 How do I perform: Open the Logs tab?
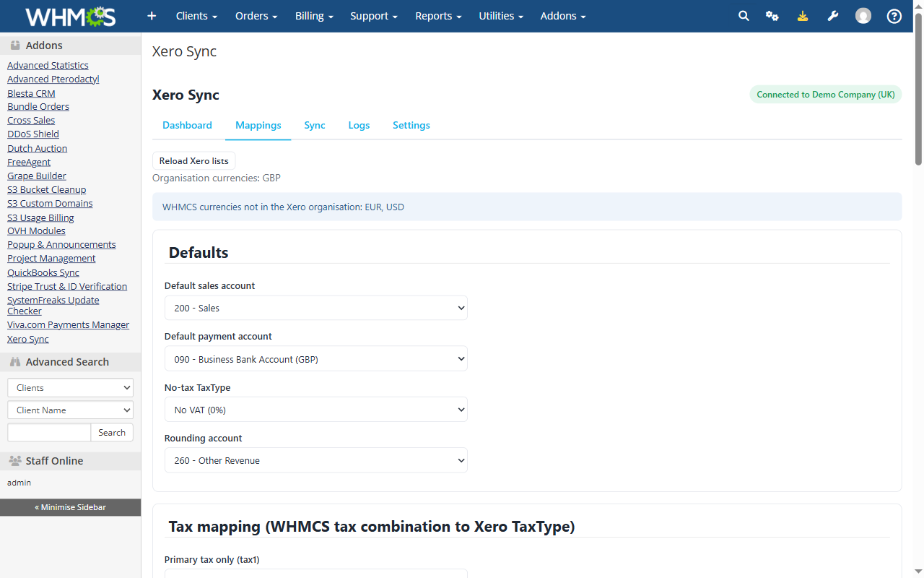[359, 125]
